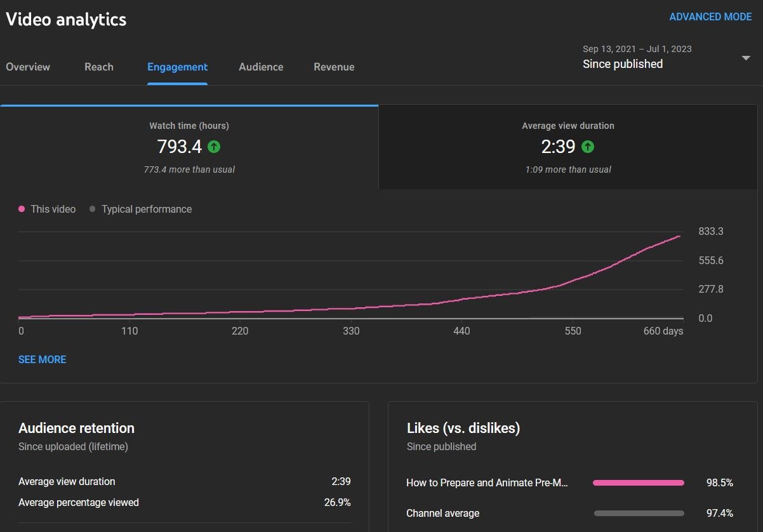The height and width of the screenshot is (532, 763).
Task: Hide the Average percentage viewed row
Action: click(x=78, y=502)
